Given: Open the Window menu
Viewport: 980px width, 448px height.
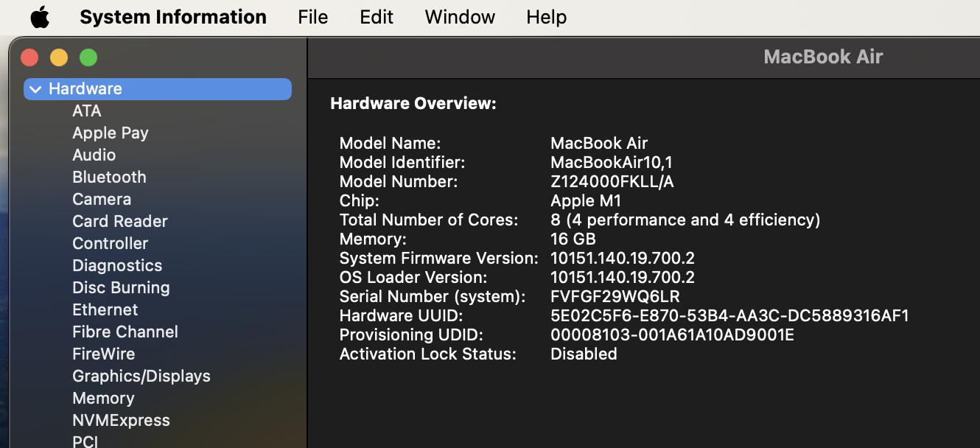Looking at the screenshot, I should (460, 17).
